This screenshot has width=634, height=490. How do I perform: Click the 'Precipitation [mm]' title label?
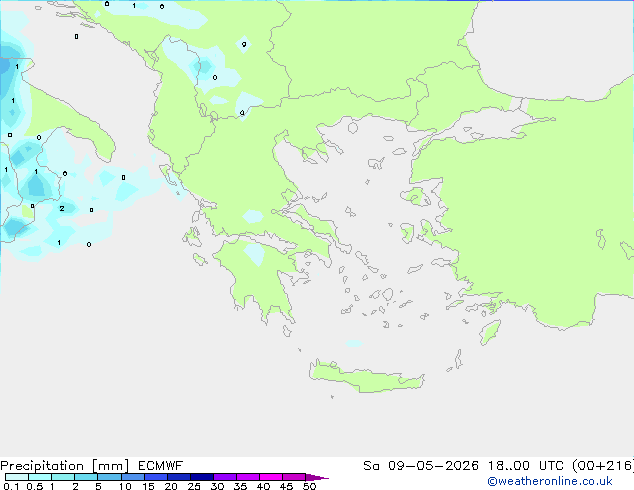coord(65,466)
